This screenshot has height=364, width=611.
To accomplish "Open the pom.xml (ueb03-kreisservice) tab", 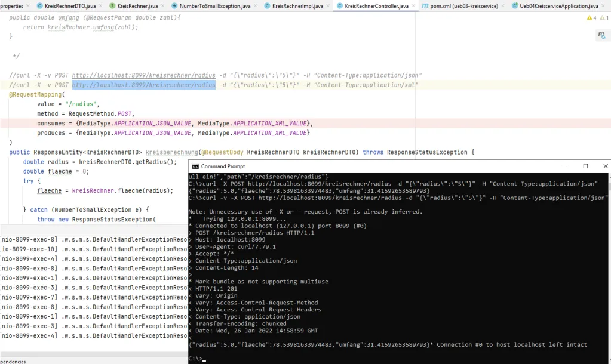I will (464, 6).
